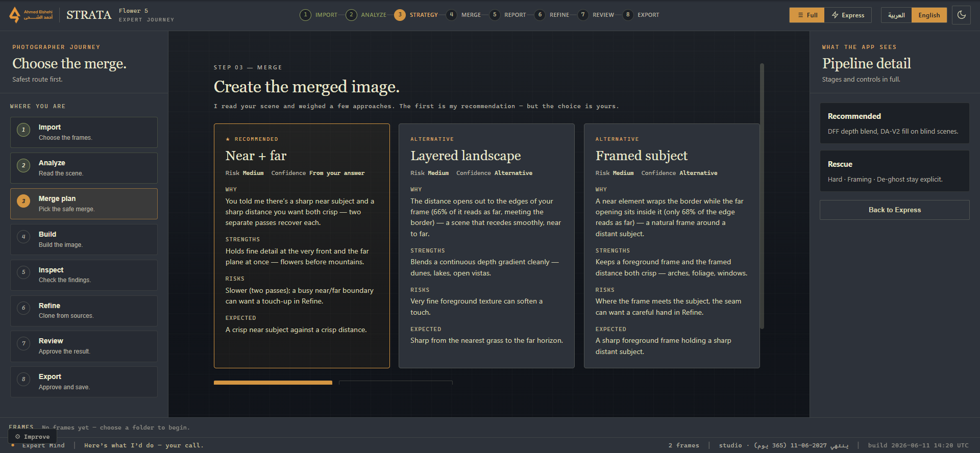Click the Strata flame logo icon
Image resolution: width=980 pixels, height=453 pixels.
tap(15, 15)
